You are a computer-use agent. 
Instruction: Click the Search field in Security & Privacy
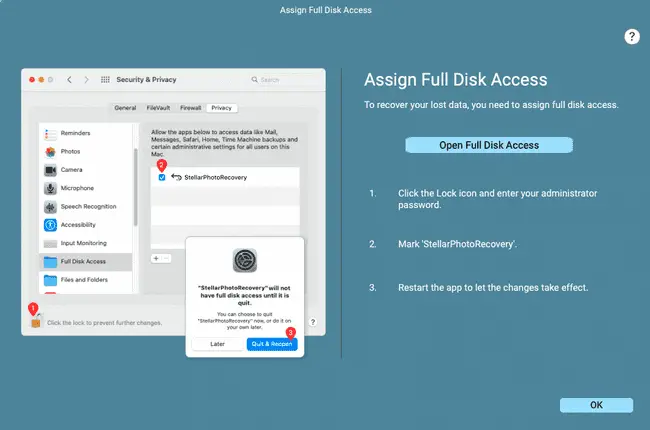pos(284,80)
